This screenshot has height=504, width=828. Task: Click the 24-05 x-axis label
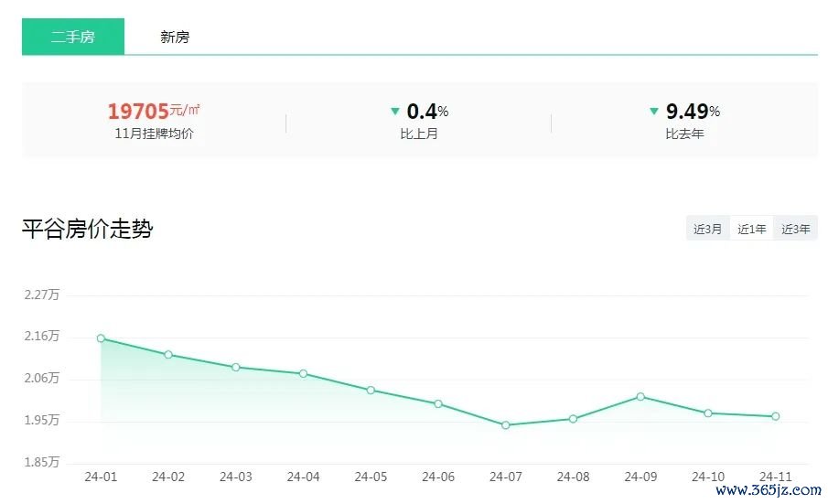pyautogui.click(x=371, y=477)
